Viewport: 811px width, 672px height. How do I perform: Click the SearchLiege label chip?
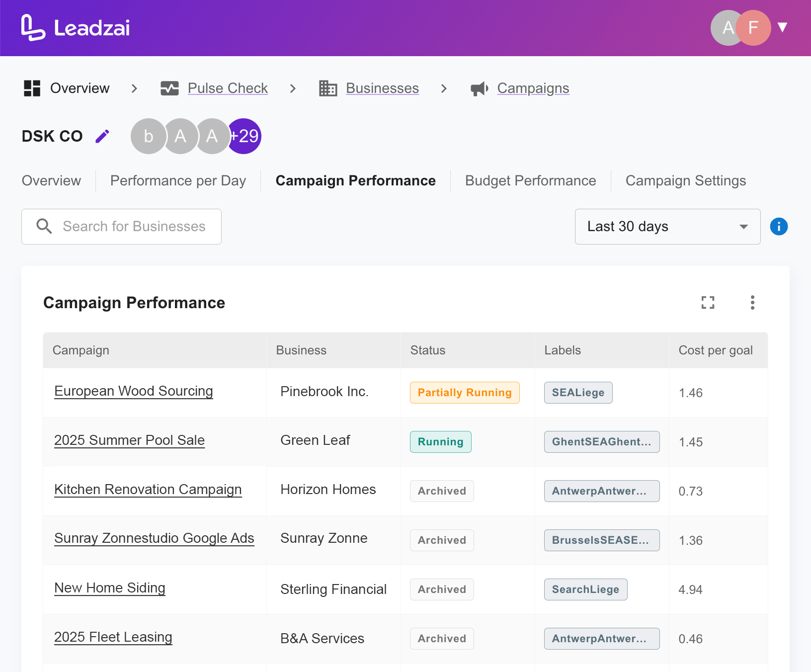[585, 589]
